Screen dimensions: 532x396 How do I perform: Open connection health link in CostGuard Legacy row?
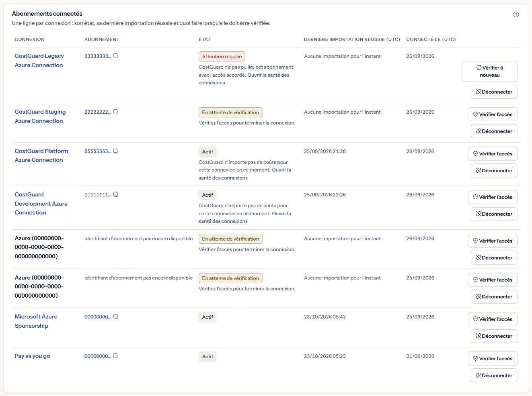pos(244,79)
